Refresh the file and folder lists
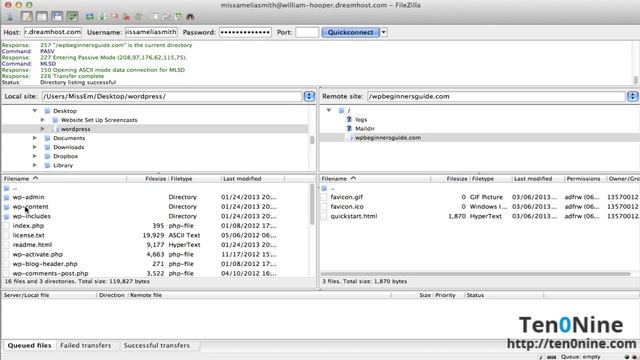This screenshot has height=360, width=640. click(89, 17)
